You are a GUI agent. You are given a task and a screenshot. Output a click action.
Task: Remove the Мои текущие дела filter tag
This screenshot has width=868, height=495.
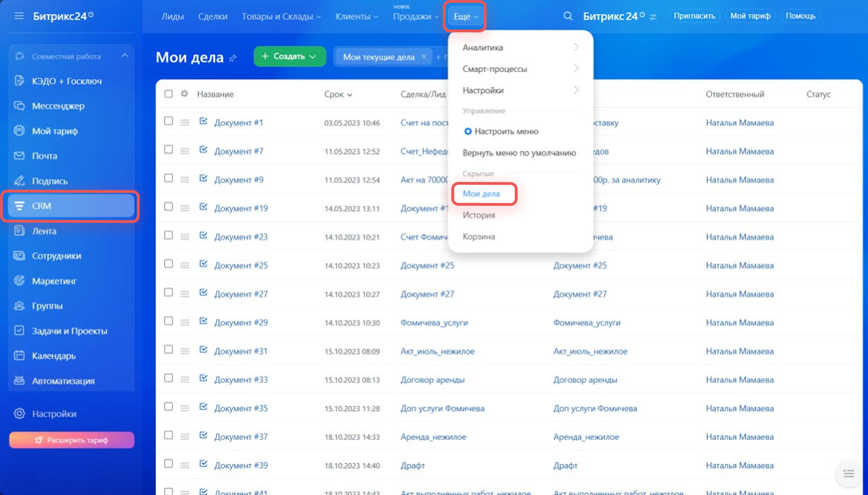424,57
